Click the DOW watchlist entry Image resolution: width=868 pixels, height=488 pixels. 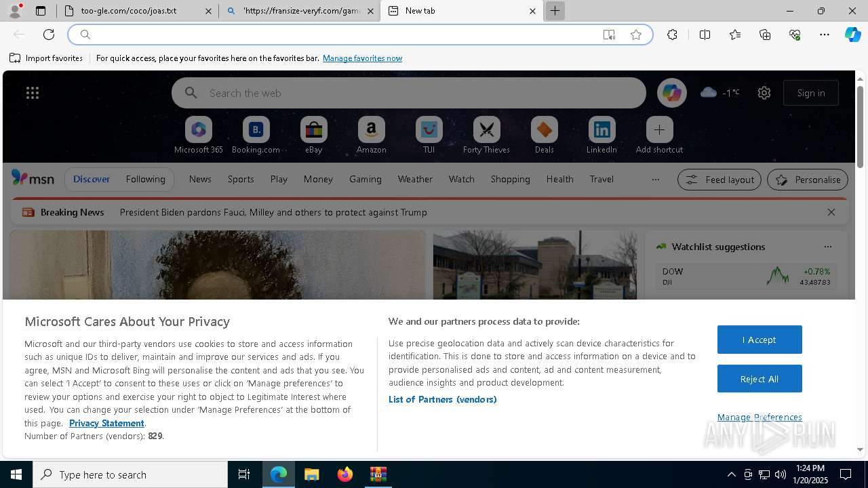pos(746,276)
